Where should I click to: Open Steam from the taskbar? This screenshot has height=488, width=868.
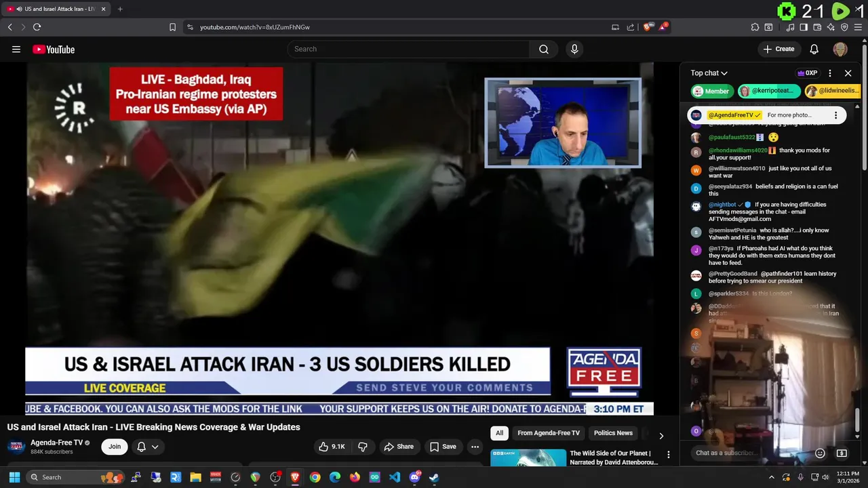click(x=434, y=477)
